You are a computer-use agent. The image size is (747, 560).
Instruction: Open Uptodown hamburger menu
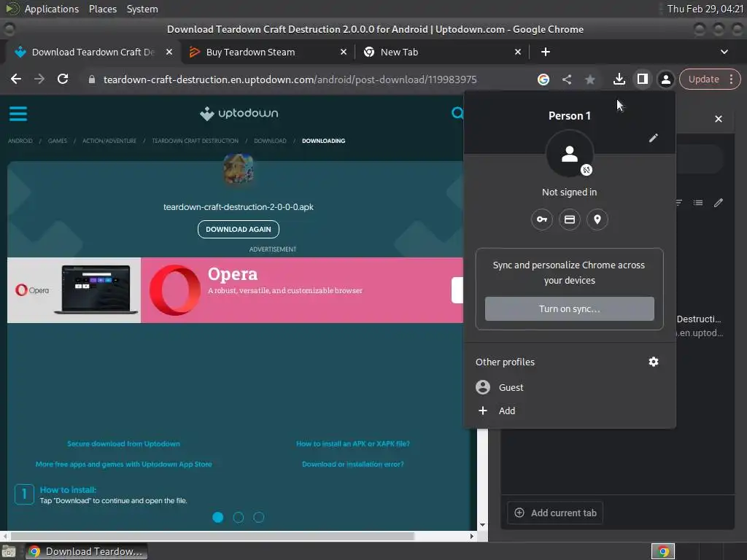(x=18, y=114)
